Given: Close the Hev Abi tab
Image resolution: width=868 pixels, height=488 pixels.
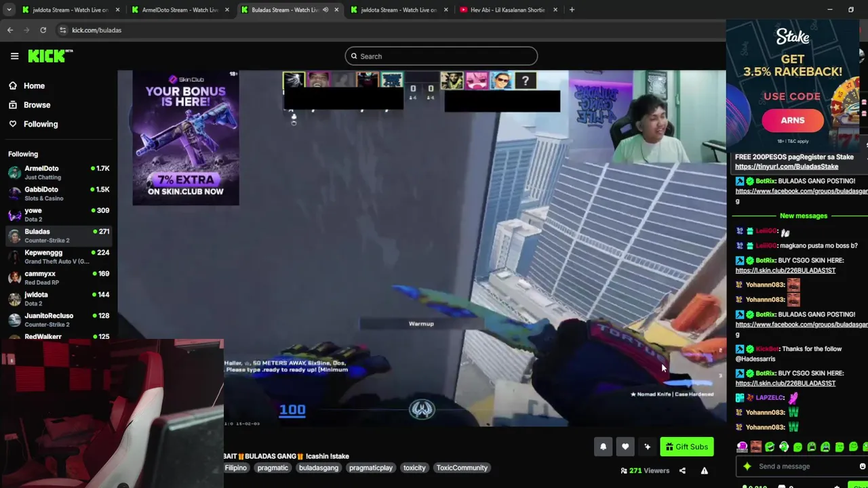Looking at the screenshot, I should [555, 9].
